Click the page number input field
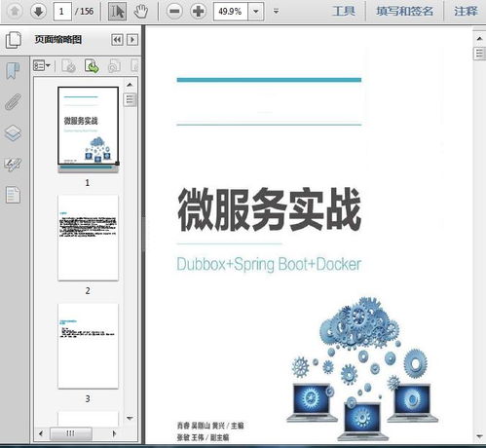This screenshot has width=486, height=448. (62, 12)
